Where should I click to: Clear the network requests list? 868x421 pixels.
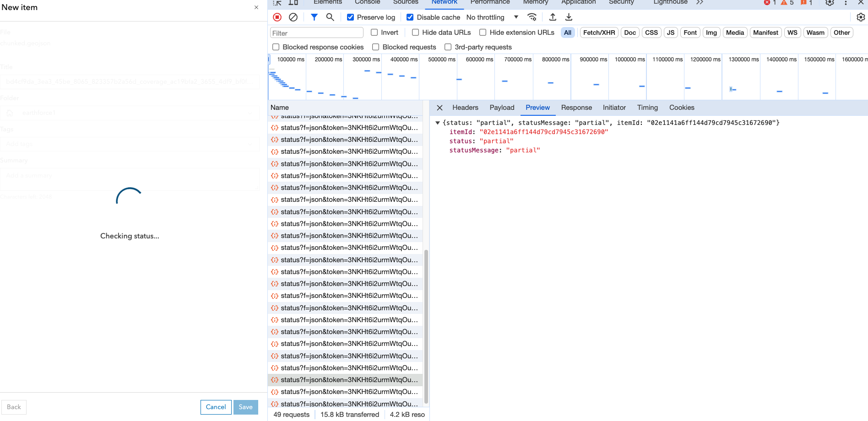pos(293,17)
